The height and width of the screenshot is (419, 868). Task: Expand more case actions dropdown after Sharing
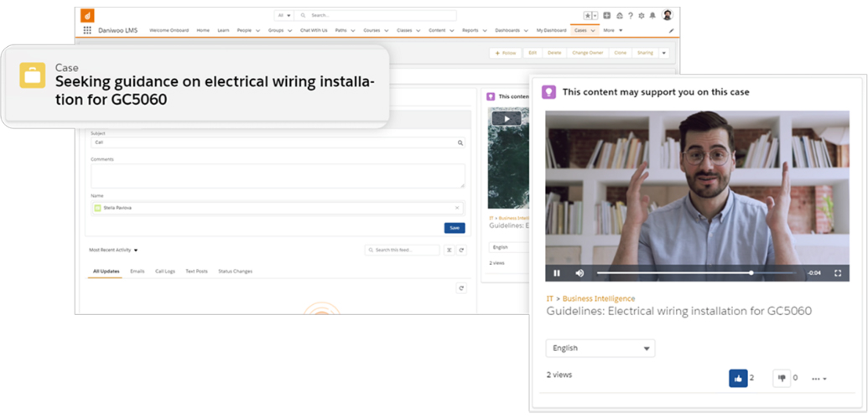click(x=663, y=53)
